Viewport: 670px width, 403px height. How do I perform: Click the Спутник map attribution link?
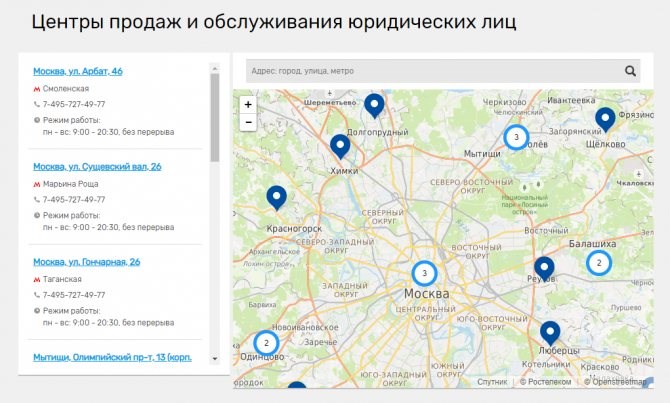click(492, 382)
